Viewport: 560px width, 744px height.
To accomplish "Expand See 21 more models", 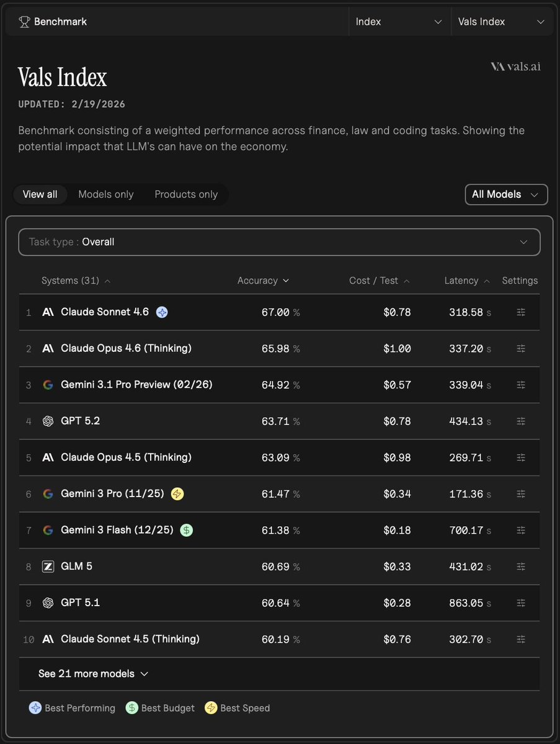I will pyautogui.click(x=94, y=674).
